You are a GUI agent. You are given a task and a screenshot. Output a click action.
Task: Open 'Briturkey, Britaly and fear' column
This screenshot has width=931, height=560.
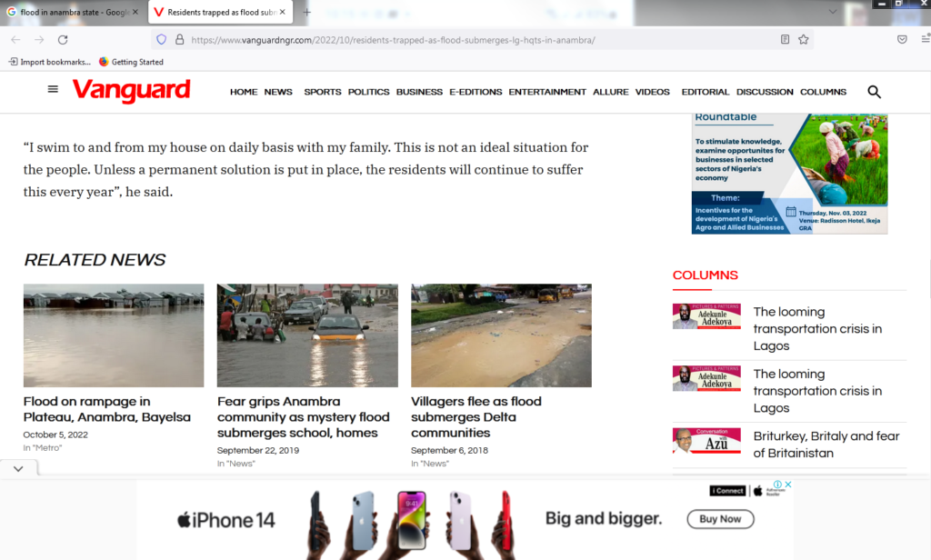click(x=826, y=445)
